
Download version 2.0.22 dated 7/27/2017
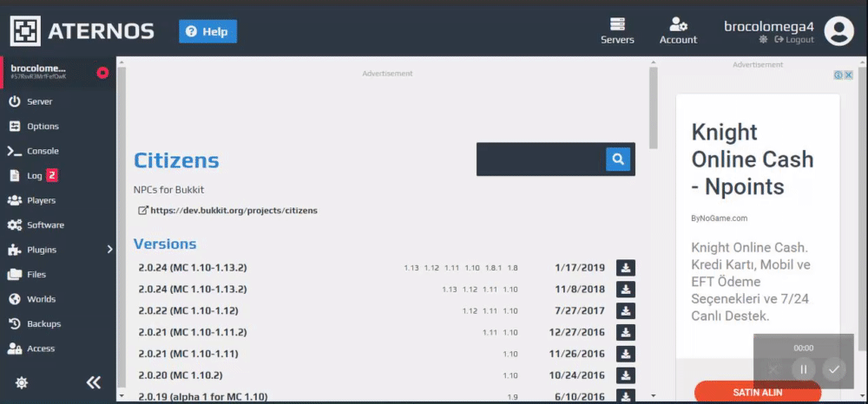click(626, 311)
